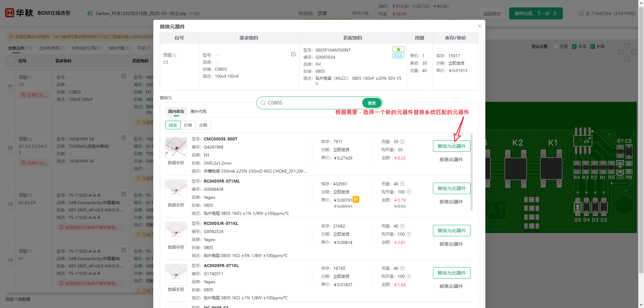
Task: Replace with RC0805JR-071KL component
Action: (451, 231)
